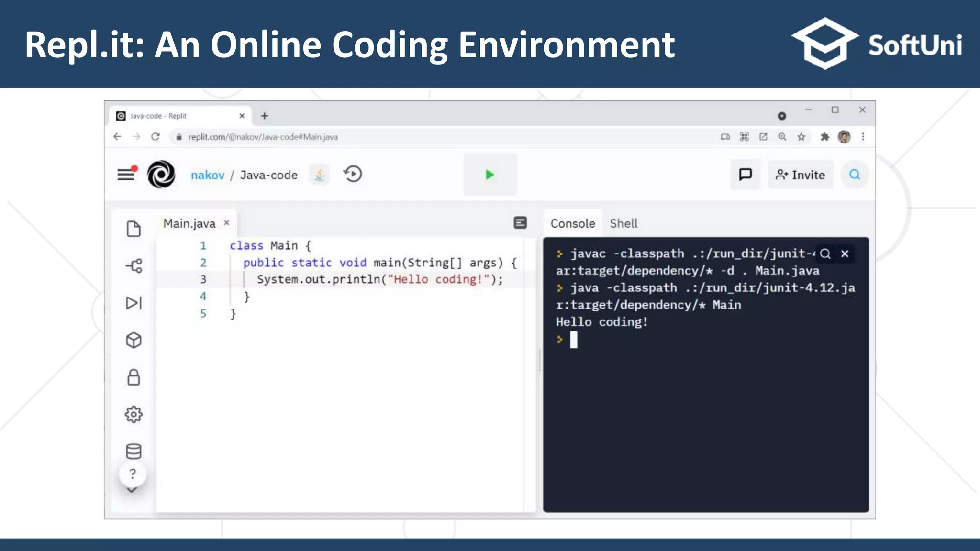
Task: Click the System.out.println code line
Action: point(380,279)
